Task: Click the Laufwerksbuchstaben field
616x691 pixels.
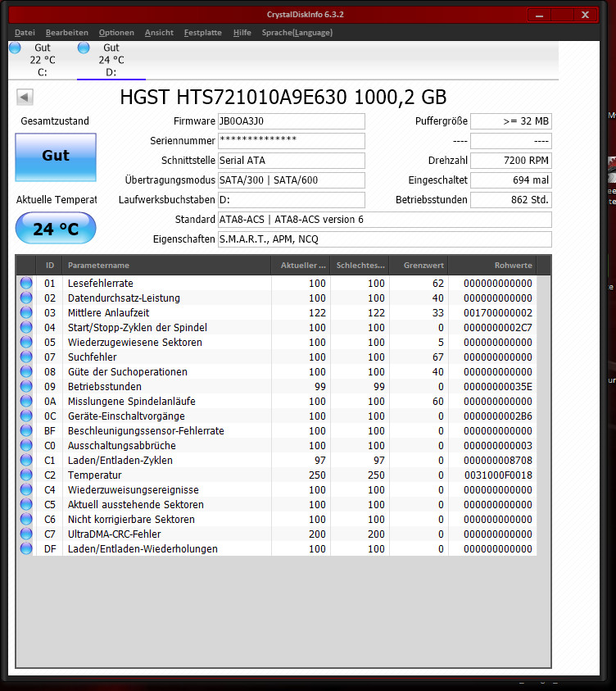Action: coord(292,200)
